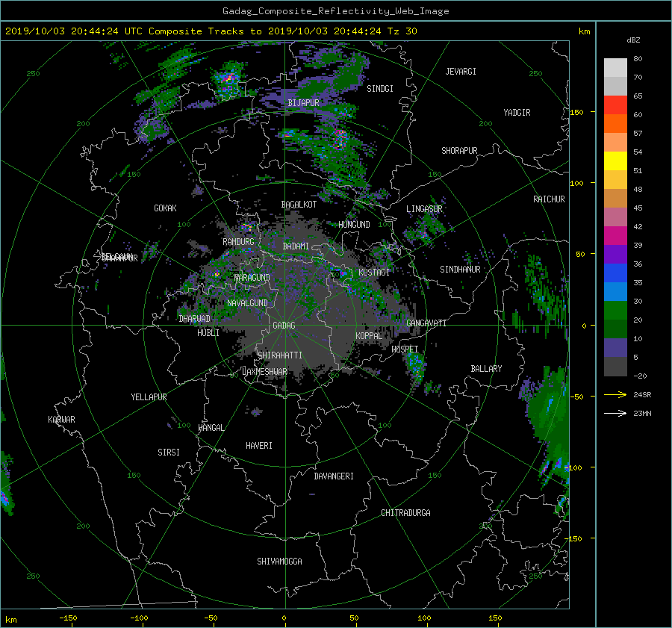Click the KOPPAL city label

[x=369, y=336]
